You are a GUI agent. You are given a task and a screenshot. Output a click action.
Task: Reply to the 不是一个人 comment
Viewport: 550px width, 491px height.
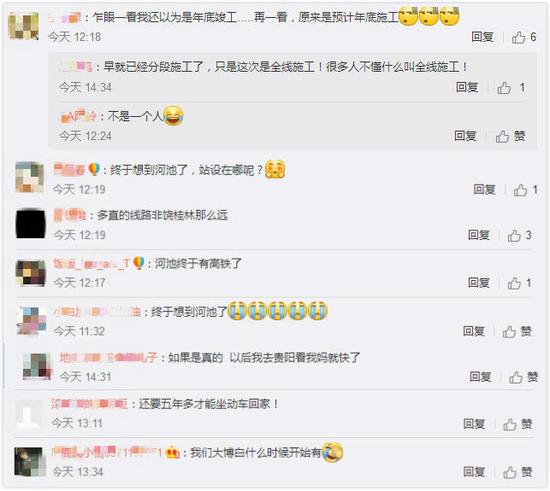465,135
